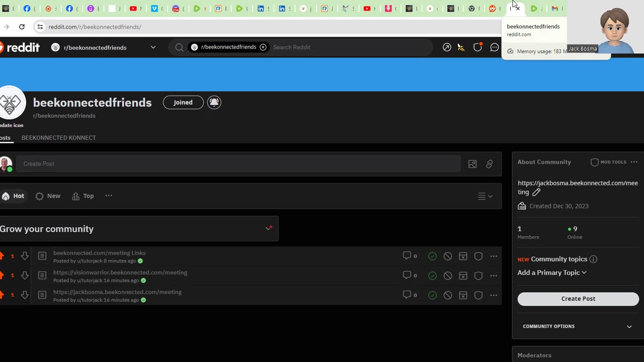Viewport: 644px width, 362px height.
Task: Show info about Community topics
Action: point(593,259)
